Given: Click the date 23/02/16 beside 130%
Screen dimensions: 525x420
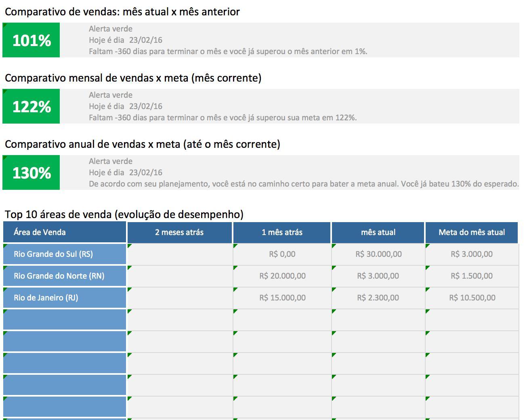Looking at the screenshot, I should click(x=146, y=172).
